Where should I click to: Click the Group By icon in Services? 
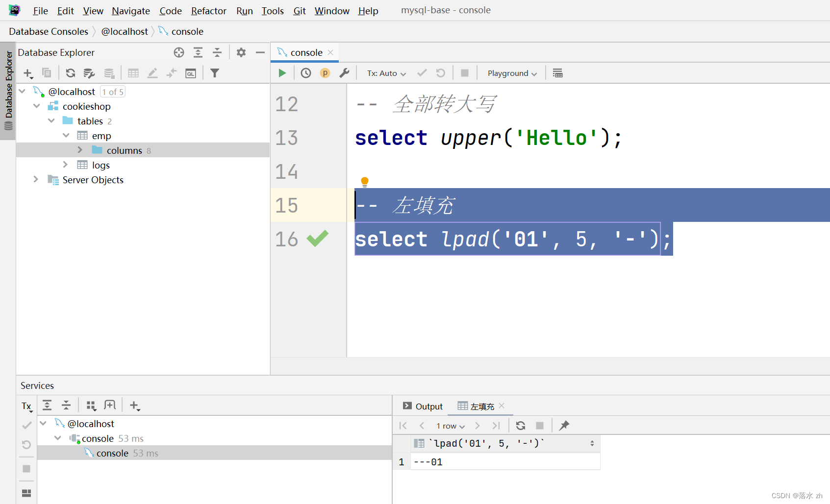click(x=91, y=405)
